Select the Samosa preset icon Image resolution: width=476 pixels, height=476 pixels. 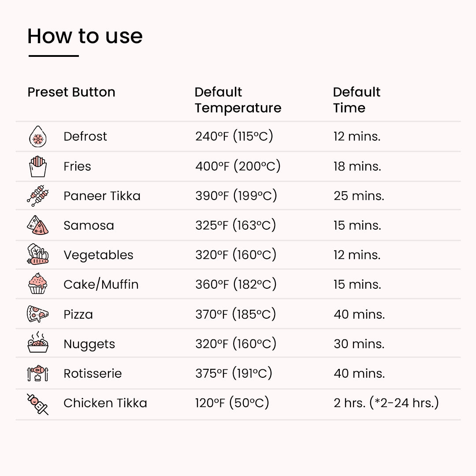pos(37,225)
